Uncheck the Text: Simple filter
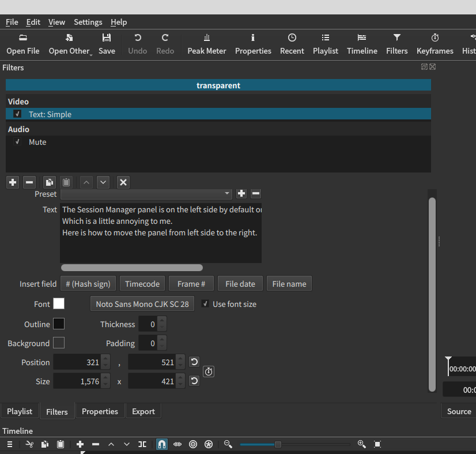Image resolution: width=476 pixels, height=454 pixels. coord(17,114)
